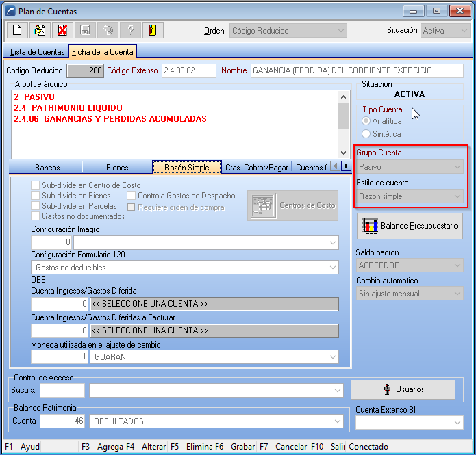Viewport: 476px width, 455px height.
Task: Click the Moneda code field
Action: (x=60, y=357)
